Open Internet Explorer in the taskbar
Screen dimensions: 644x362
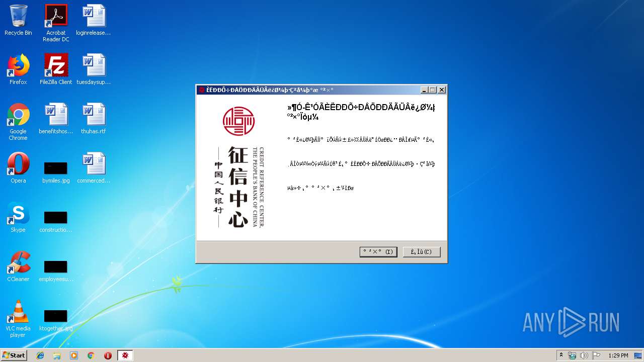click(40, 355)
